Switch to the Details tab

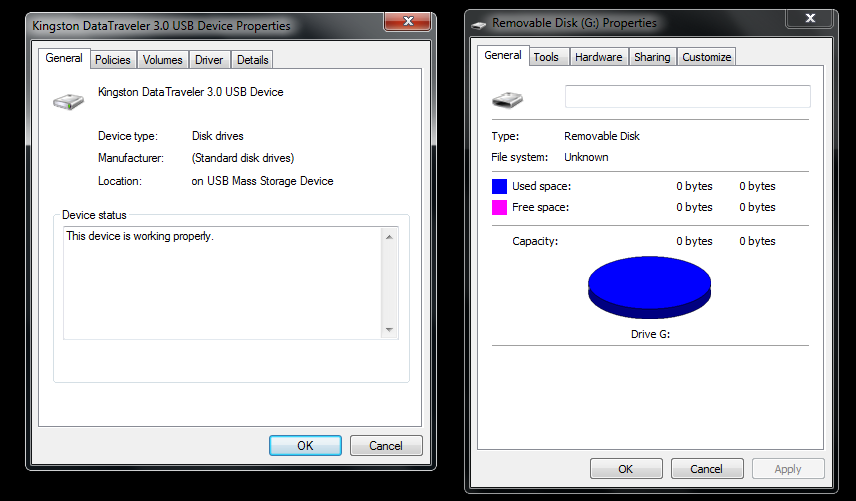pos(252,60)
